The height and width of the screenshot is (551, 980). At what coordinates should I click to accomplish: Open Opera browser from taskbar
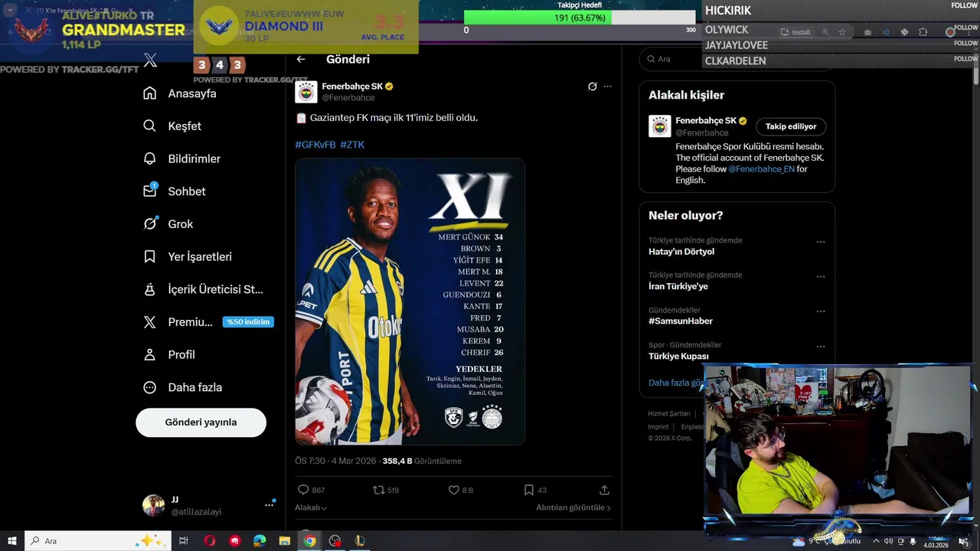click(210, 541)
